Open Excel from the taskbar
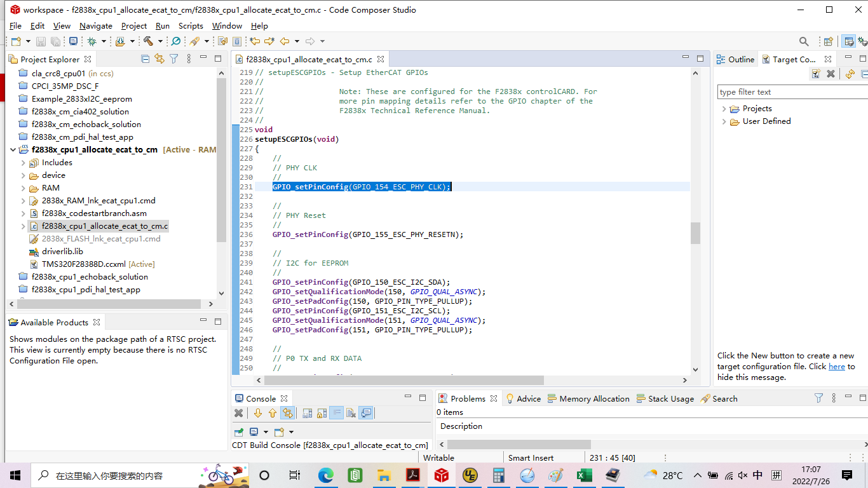868x488 pixels. 584,475
